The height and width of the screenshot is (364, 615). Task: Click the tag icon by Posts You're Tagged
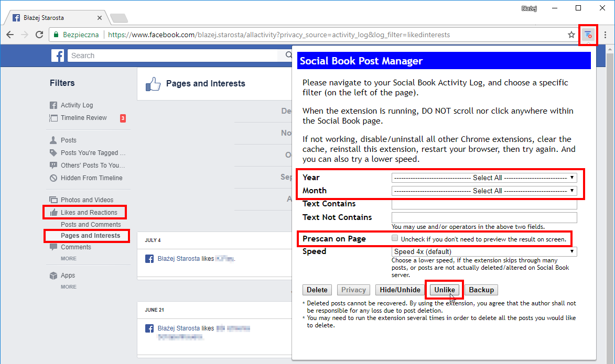pos(53,152)
